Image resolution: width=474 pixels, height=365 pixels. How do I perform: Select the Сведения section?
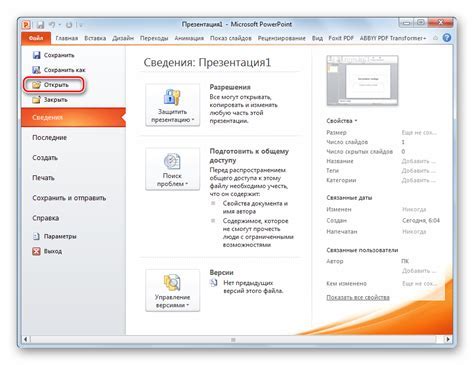[x=73, y=117]
